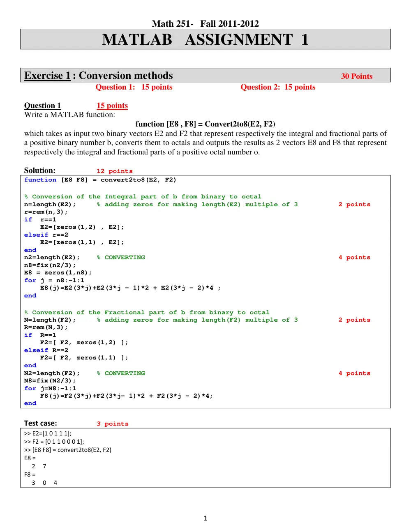Select bold signature "function [E8 , F8] = Convert2to8(E2, F2)"
The width and height of the screenshot is (411, 532).
tap(205, 124)
